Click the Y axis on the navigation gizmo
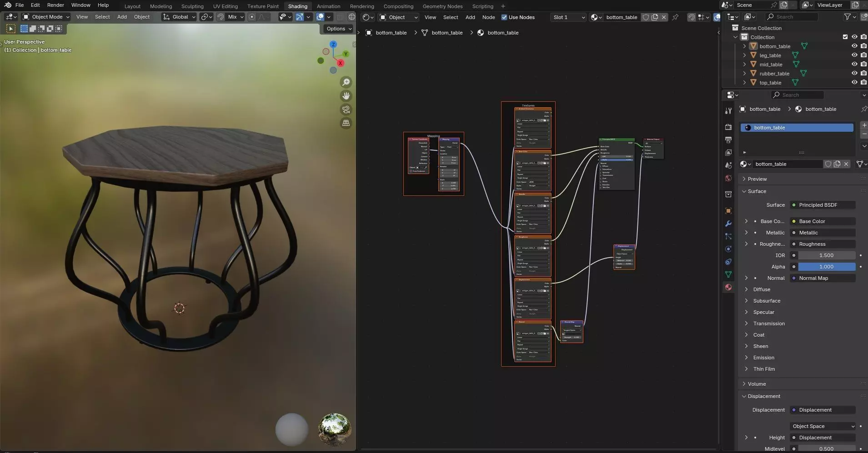Screen dimensions: 868x453 346,54
